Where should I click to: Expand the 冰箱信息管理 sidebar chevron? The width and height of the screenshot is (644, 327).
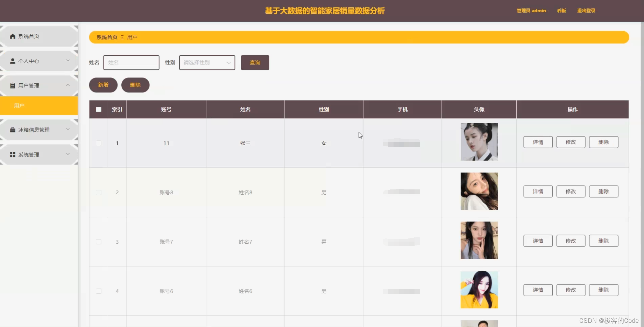(x=68, y=129)
